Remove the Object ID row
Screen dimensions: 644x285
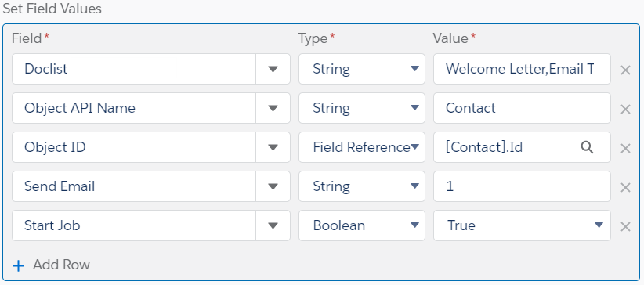coord(625,148)
